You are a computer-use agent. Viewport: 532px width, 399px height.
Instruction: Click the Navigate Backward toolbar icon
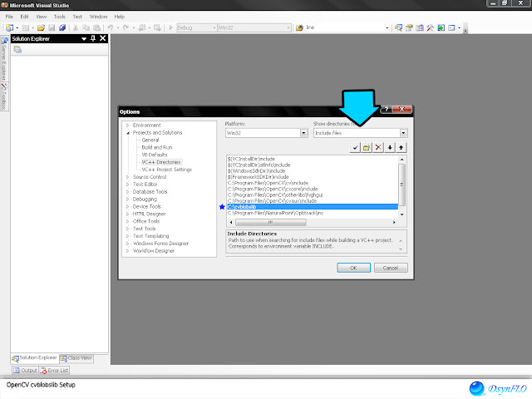pyautogui.click(x=142, y=27)
